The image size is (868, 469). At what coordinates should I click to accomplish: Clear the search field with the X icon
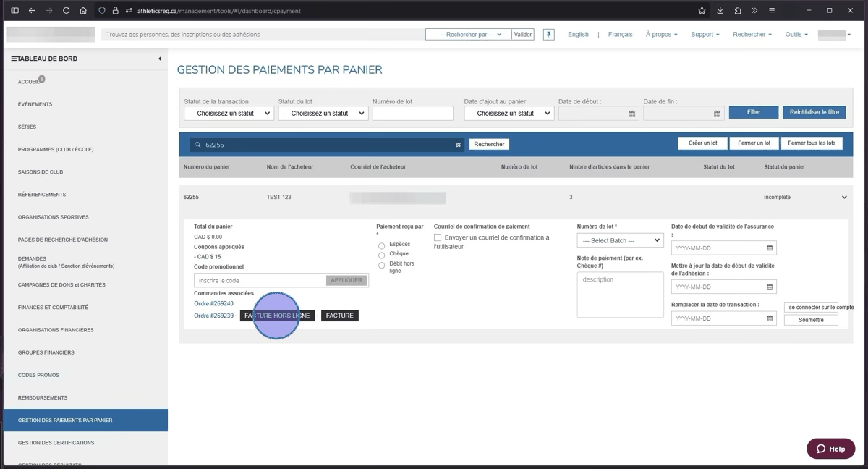click(x=458, y=145)
